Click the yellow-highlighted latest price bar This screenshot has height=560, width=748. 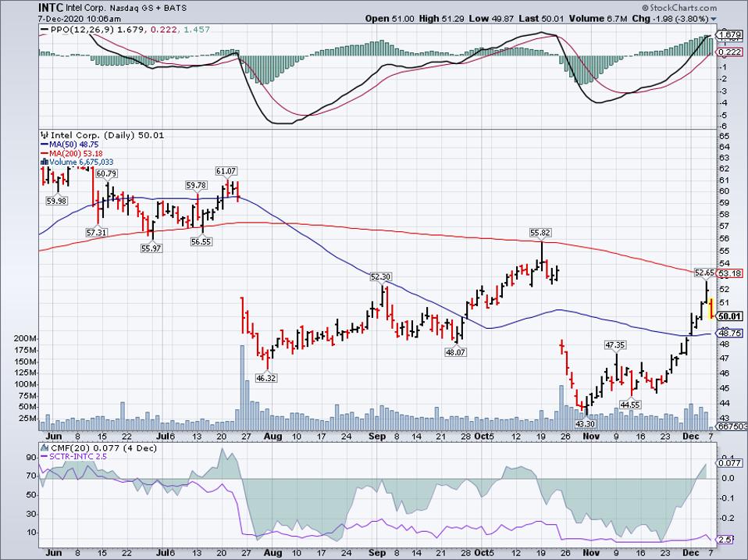point(711,309)
